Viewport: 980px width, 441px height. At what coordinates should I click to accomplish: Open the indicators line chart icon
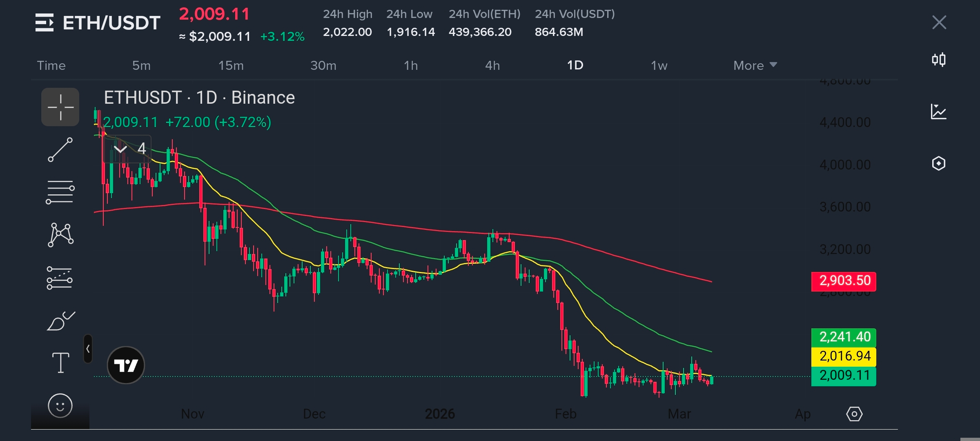(x=938, y=111)
